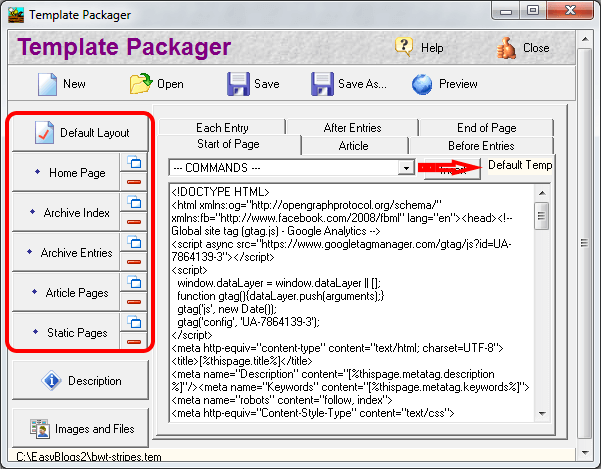Open a template using the Open folder icon
This screenshot has height=469, width=601.
click(x=141, y=83)
